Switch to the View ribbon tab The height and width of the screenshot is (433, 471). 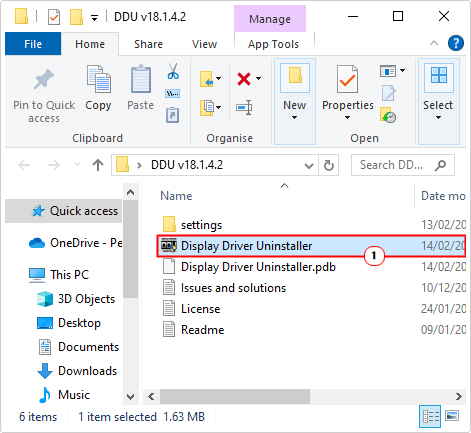pos(204,44)
